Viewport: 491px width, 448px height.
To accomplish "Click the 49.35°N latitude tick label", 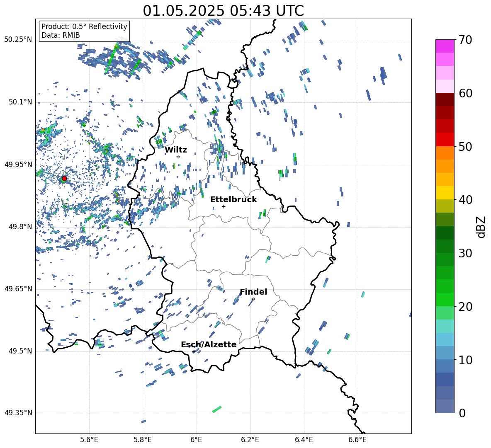I will point(18,413).
